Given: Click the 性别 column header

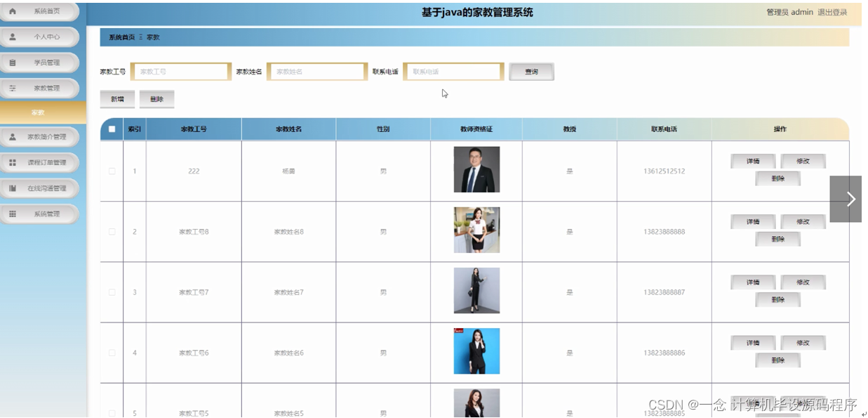Looking at the screenshot, I should 383,129.
